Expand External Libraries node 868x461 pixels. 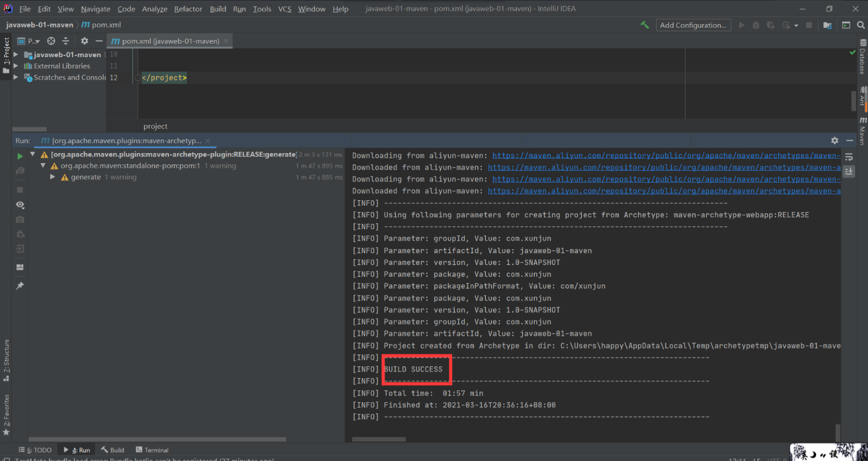pos(16,66)
